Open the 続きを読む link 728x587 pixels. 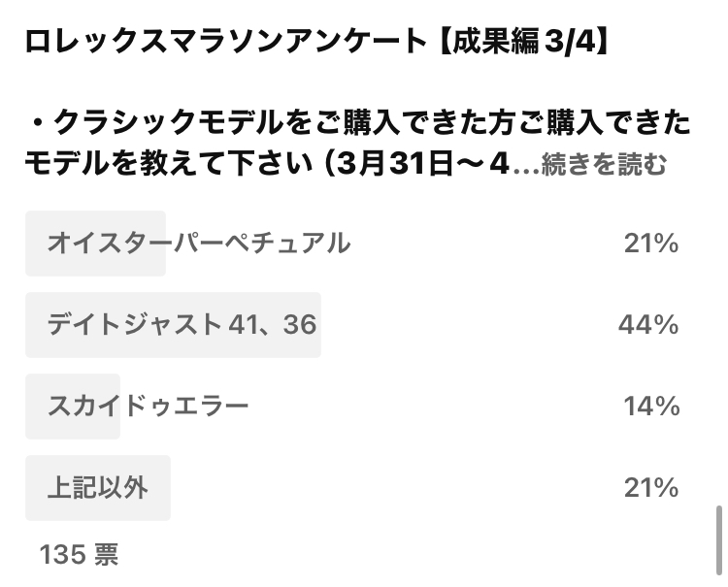[x=604, y=164]
